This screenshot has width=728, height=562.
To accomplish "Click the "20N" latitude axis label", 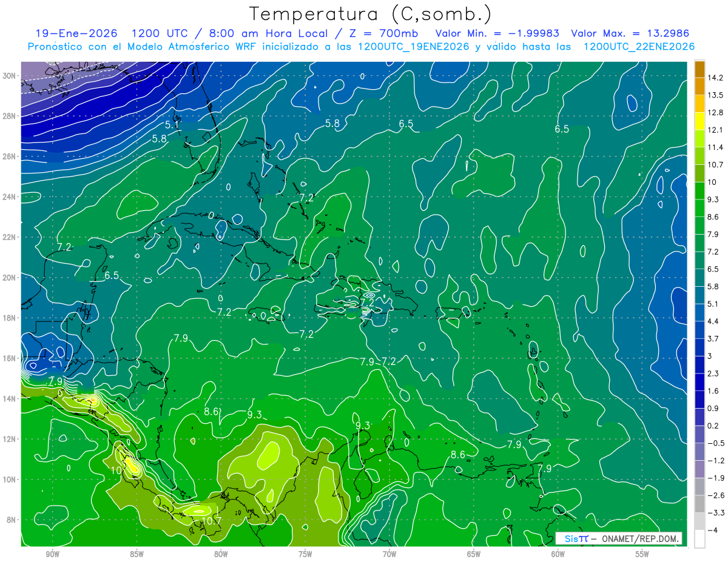I will click(x=10, y=278).
